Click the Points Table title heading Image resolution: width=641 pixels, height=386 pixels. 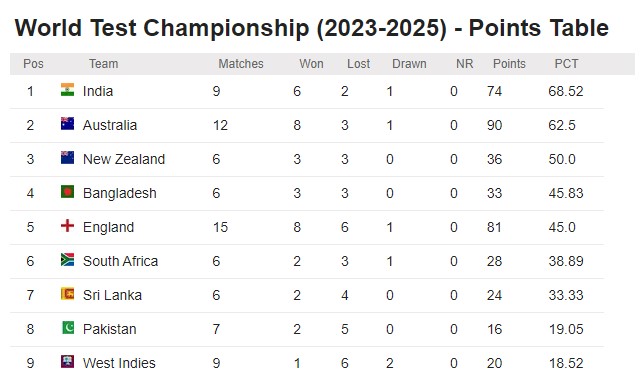312,28
